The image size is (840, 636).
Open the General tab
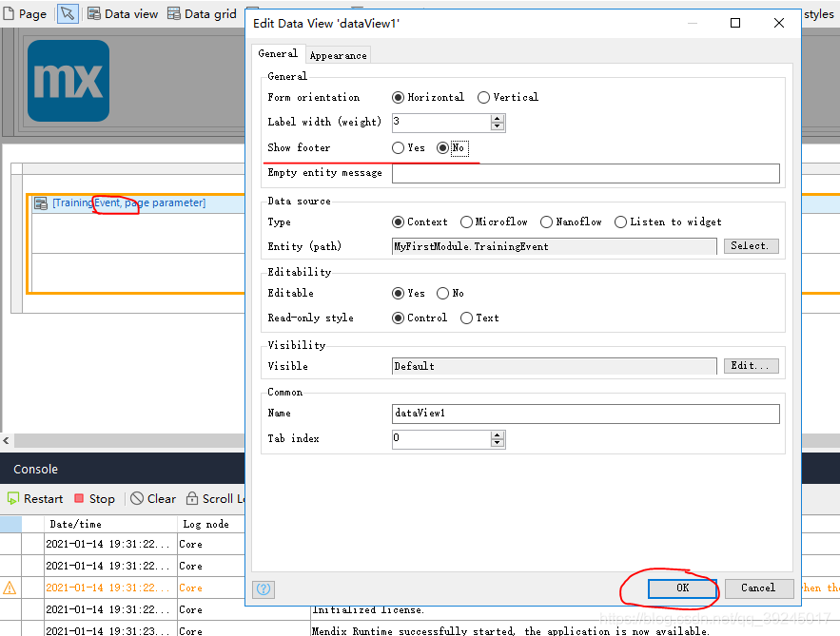pyautogui.click(x=278, y=54)
